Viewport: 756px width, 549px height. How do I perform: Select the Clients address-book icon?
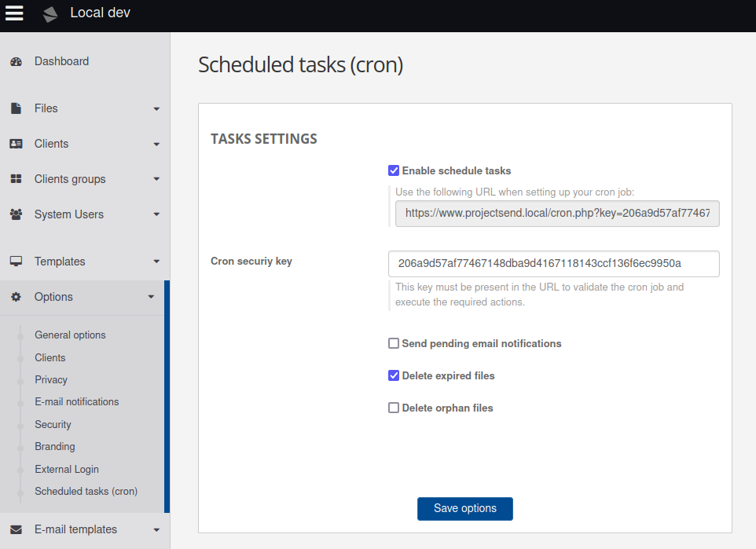click(17, 143)
